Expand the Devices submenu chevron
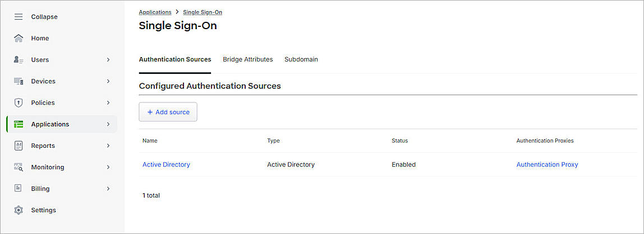Screen dimensions: 644x234 tap(108, 81)
